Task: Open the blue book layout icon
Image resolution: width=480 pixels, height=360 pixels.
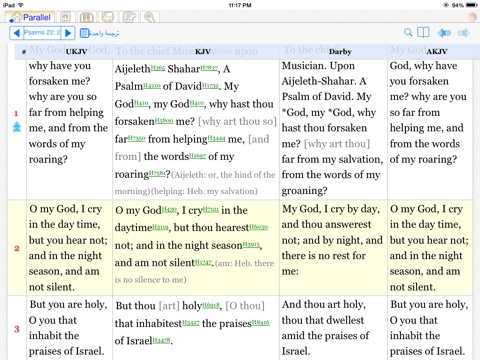Action: [x=423, y=32]
